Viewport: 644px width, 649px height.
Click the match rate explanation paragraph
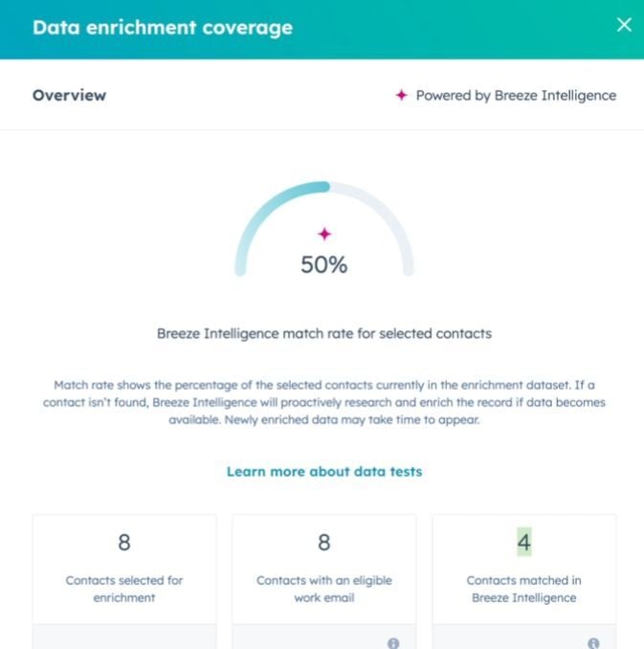[324, 402]
